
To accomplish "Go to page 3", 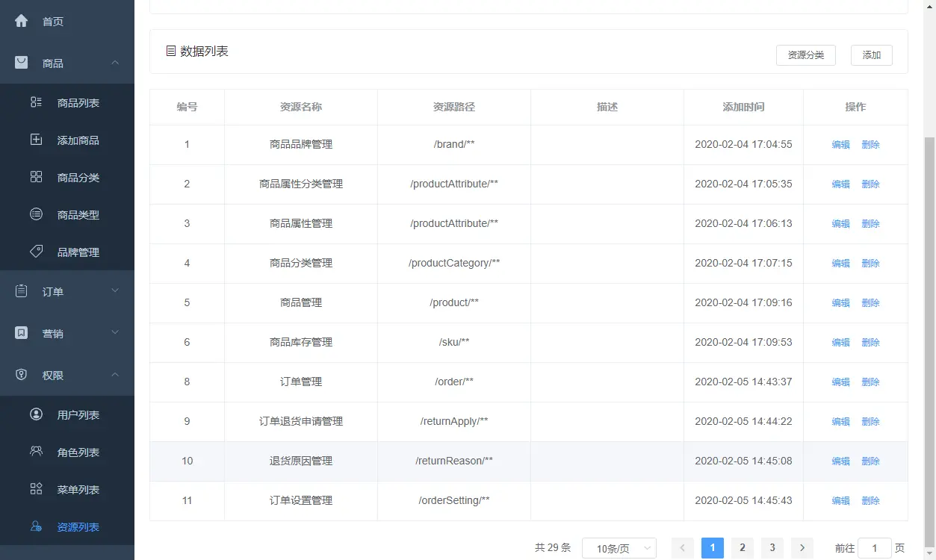I will click(x=772, y=548).
